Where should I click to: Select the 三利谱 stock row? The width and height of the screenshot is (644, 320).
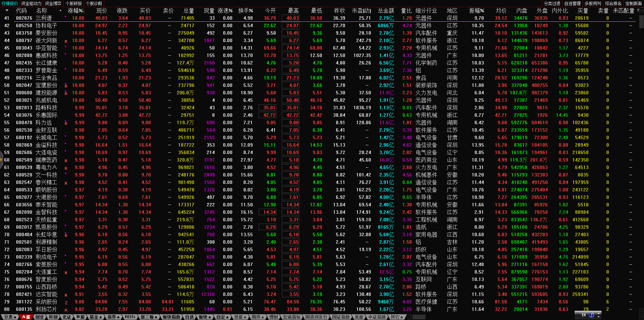tap(44, 18)
